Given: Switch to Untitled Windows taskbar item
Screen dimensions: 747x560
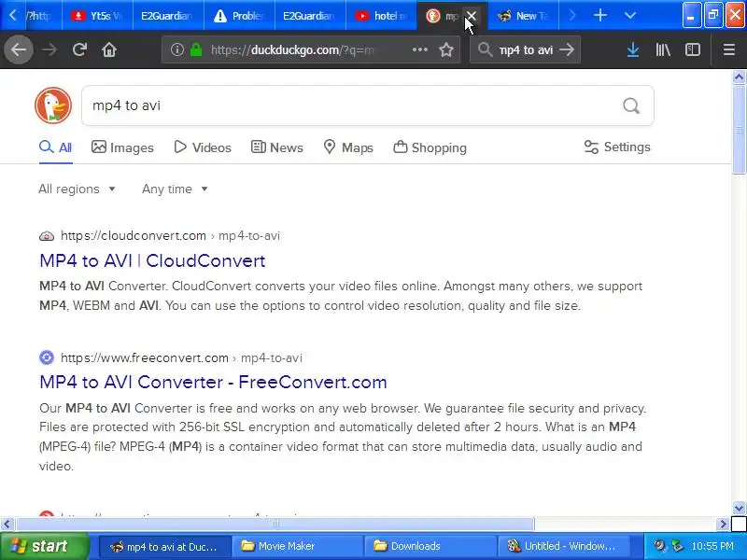Looking at the screenshot, I should tap(563, 546).
